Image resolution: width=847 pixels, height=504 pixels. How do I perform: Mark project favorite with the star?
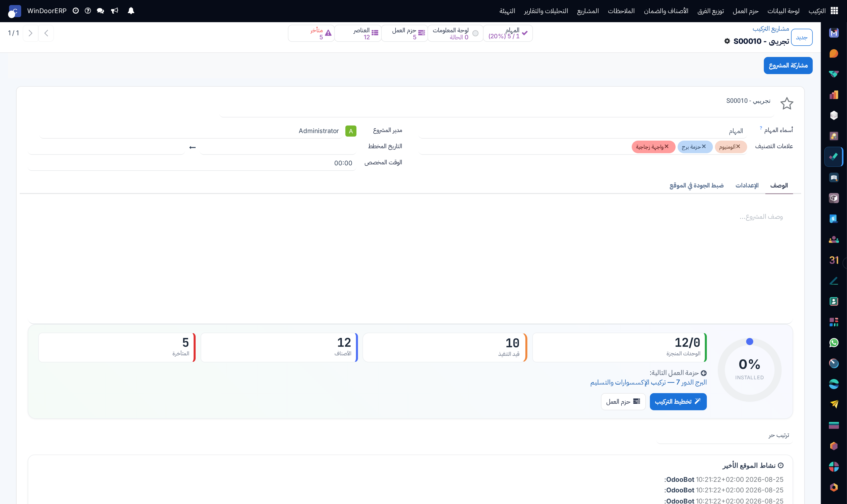click(x=786, y=103)
